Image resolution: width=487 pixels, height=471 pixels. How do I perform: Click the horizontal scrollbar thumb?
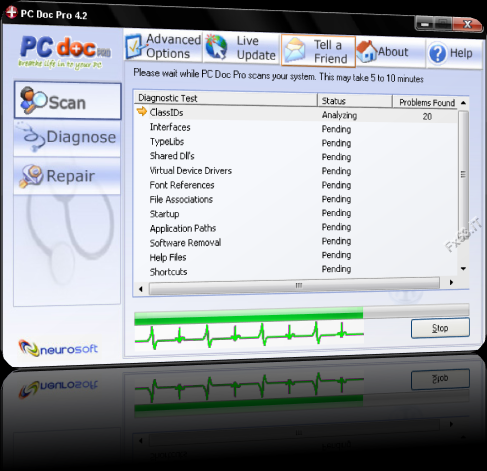point(294,286)
